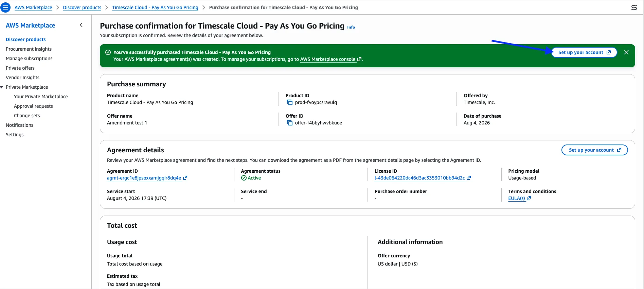Open Procurement insights in sidebar
644x289 pixels.
click(29, 49)
